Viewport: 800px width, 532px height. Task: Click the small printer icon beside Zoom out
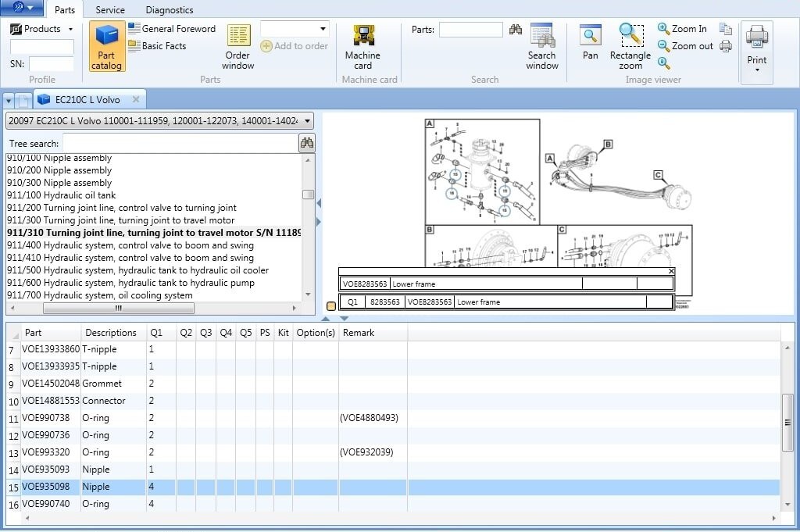726,46
